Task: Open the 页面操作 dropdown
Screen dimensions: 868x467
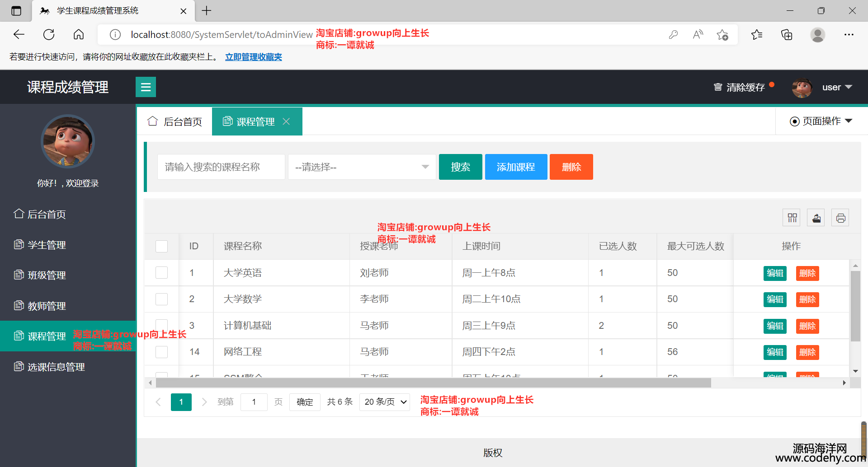Action: (x=821, y=121)
